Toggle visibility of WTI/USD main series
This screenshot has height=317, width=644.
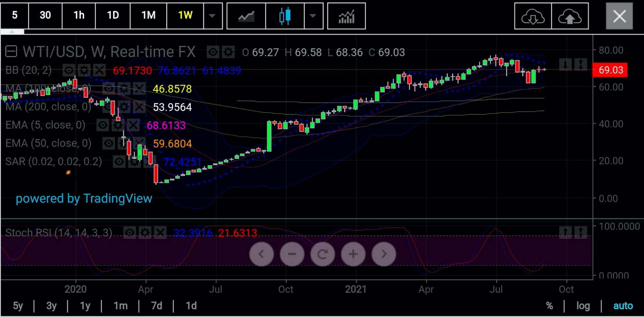[x=213, y=52]
